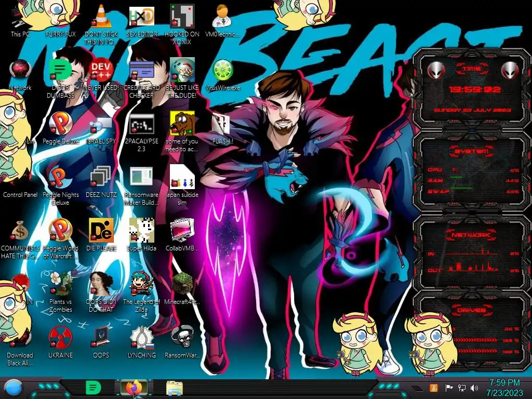Click the taskbar clock showing 7:59 PM
Screen dimensions: 532x399
[504, 388]
